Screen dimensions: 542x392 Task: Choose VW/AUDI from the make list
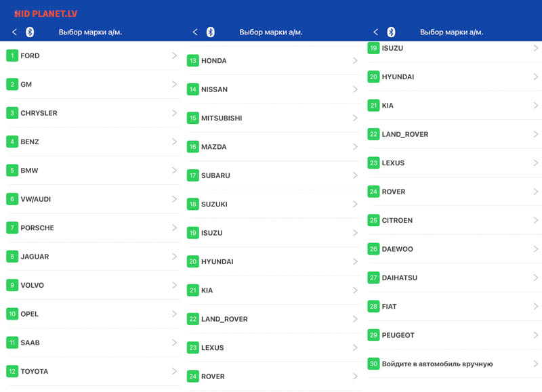coord(35,200)
